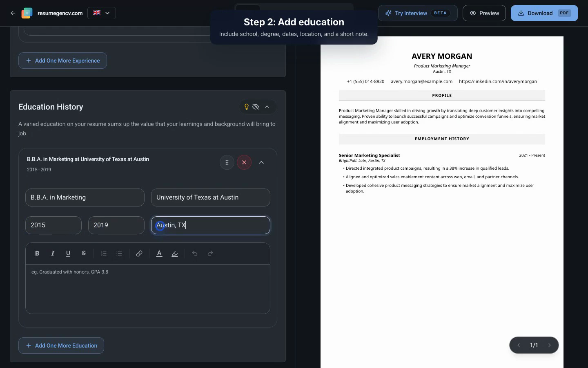Toggle bold formatting
588x368 pixels.
37,254
